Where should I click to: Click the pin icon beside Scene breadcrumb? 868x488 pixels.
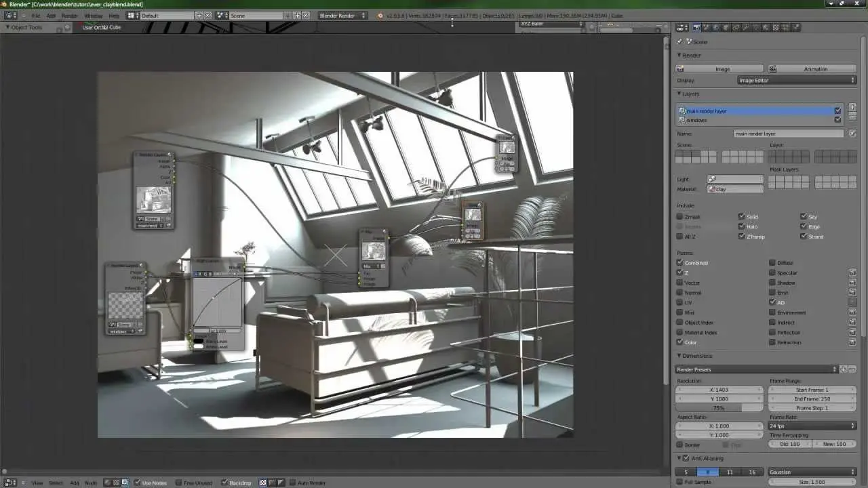[680, 41]
